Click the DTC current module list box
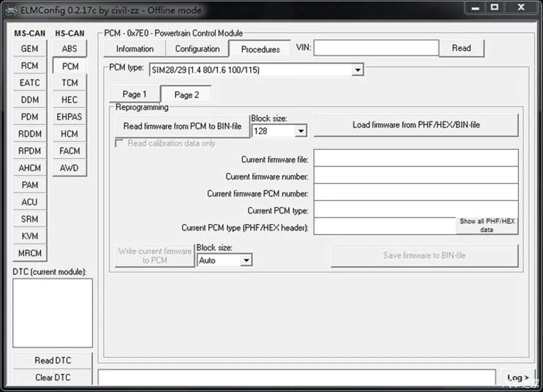This screenshot has height=392, width=543. [52, 313]
